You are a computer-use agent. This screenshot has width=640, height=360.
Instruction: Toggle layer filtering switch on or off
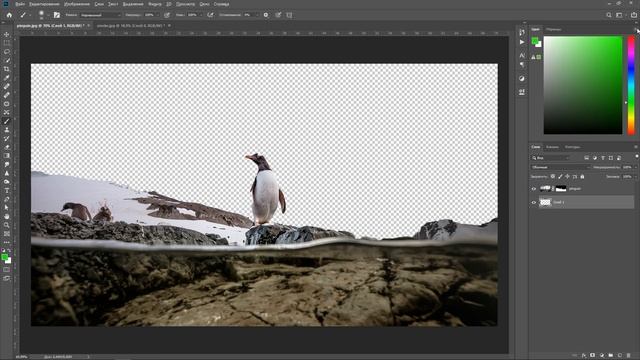(636, 157)
